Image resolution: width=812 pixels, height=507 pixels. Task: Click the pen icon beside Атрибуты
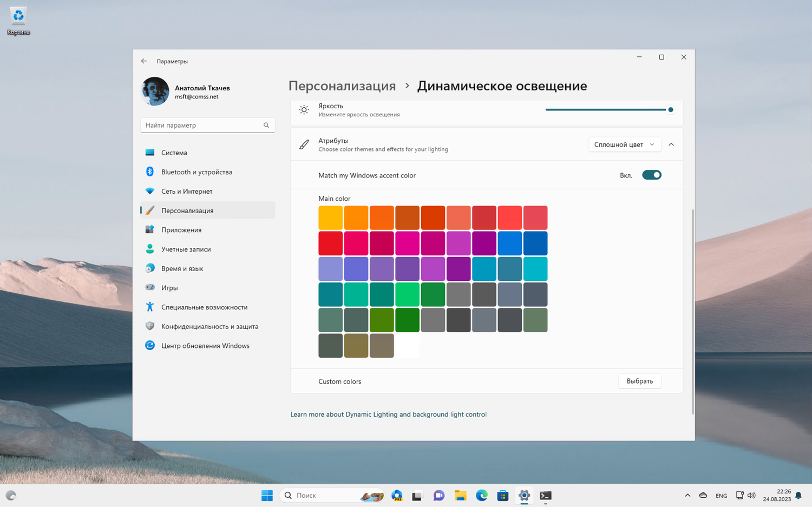[304, 144]
